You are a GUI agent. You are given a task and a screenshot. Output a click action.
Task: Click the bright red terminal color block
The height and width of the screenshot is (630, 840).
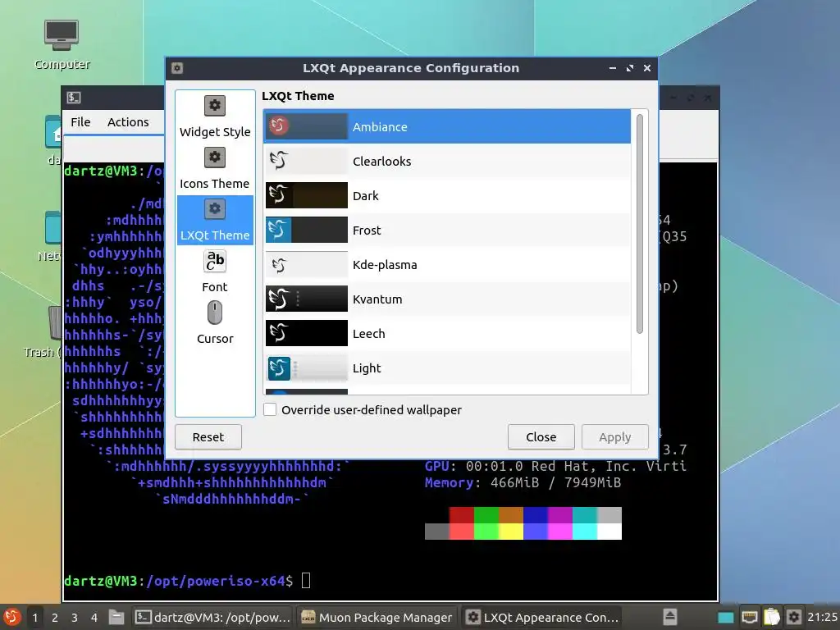tap(461, 532)
